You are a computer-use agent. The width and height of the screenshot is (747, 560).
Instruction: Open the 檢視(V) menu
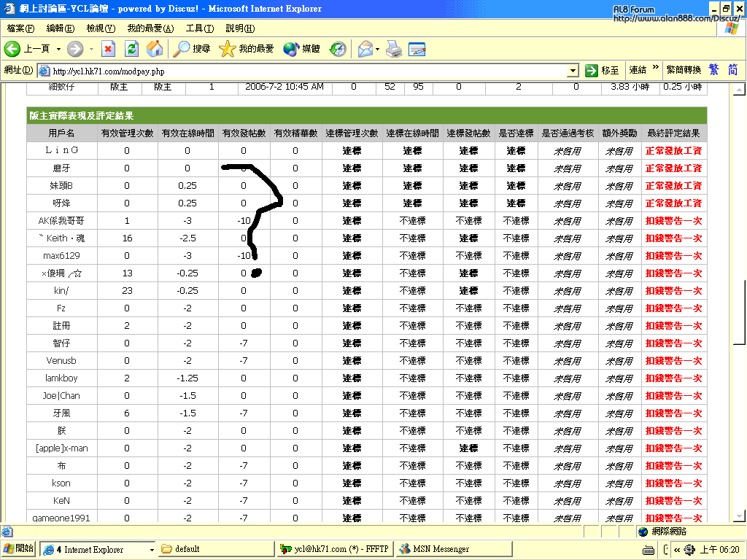[101, 28]
